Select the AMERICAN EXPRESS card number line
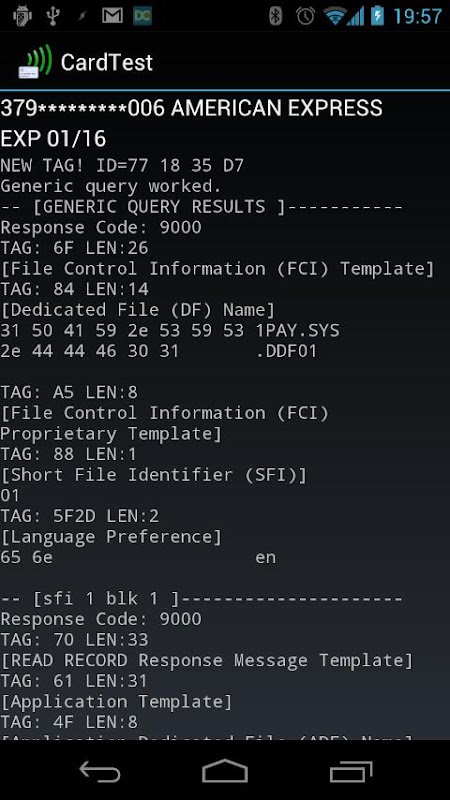The width and height of the screenshot is (450, 800). click(x=191, y=108)
